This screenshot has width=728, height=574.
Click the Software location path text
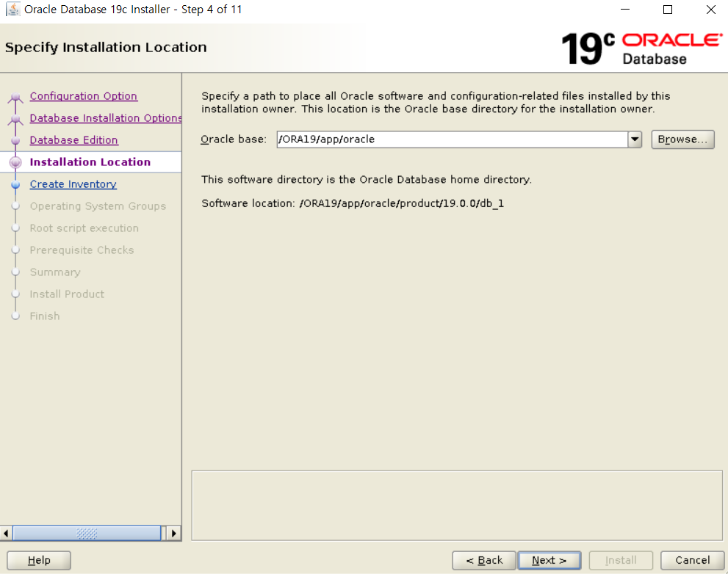pyautogui.click(x=402, y=203)
